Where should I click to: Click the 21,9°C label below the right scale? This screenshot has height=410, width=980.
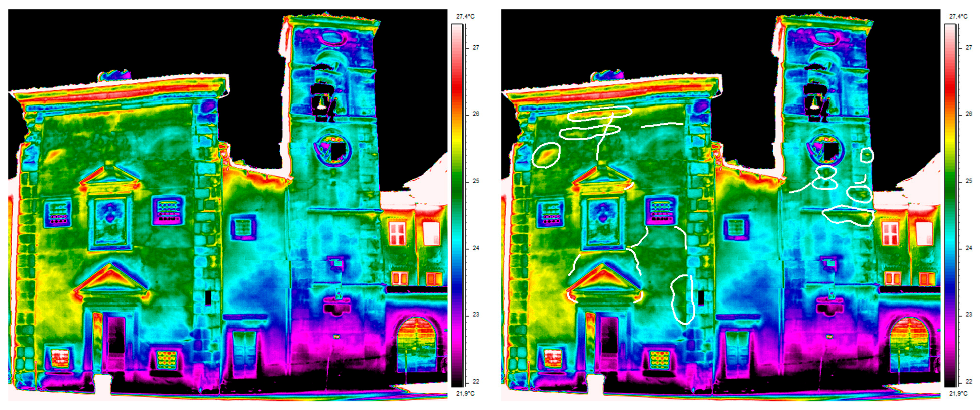point(958,393)
